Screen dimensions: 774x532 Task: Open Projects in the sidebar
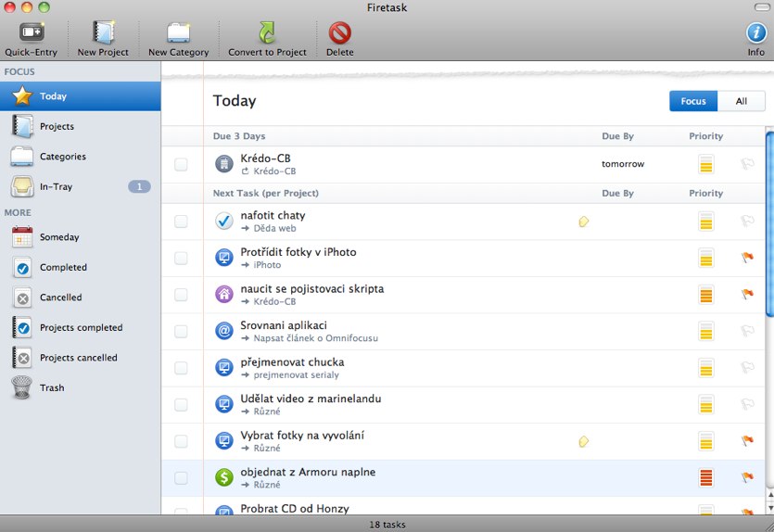(57, 126)
